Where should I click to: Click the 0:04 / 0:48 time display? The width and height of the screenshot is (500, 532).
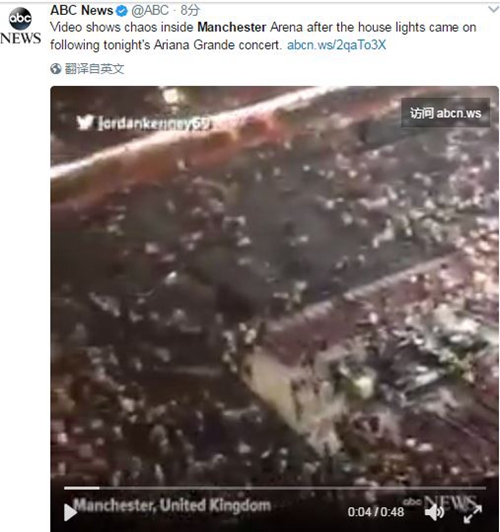[376, 512]
